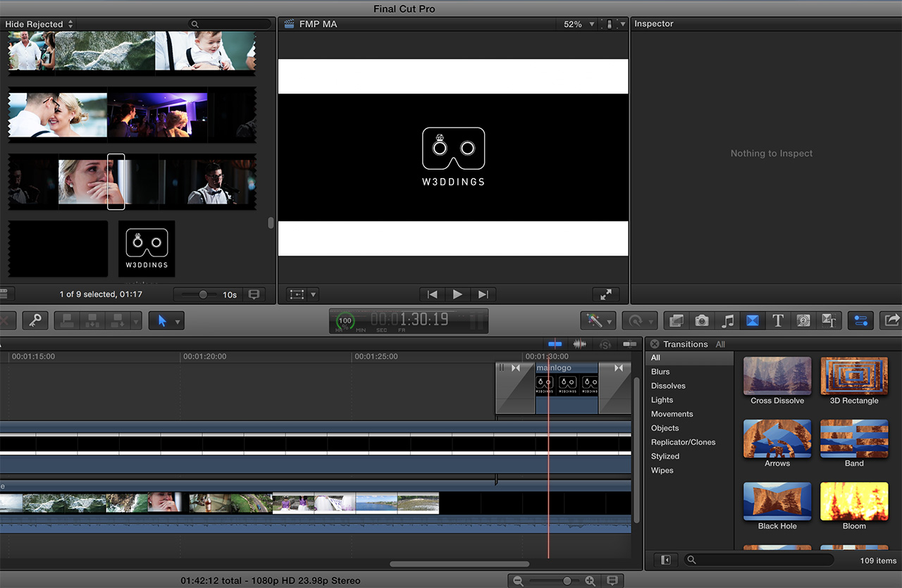Enter viewer full screen mode
The height and width of the screenshot is (588, 902).
tap(605, 294)
